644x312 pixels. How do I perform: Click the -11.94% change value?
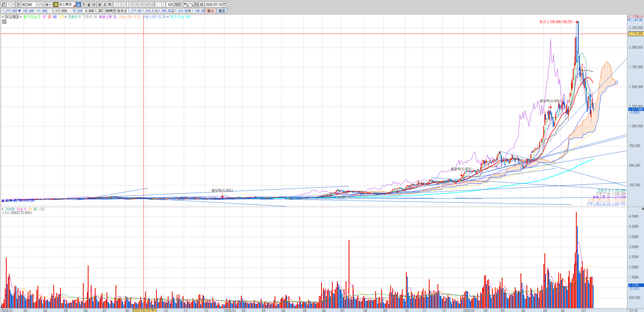click(41, 11)
